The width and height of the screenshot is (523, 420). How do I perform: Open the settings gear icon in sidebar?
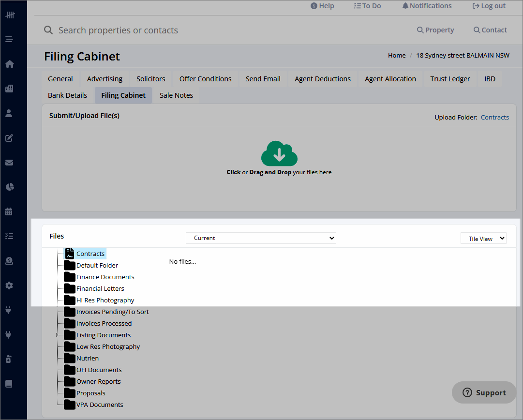point(9,285)
